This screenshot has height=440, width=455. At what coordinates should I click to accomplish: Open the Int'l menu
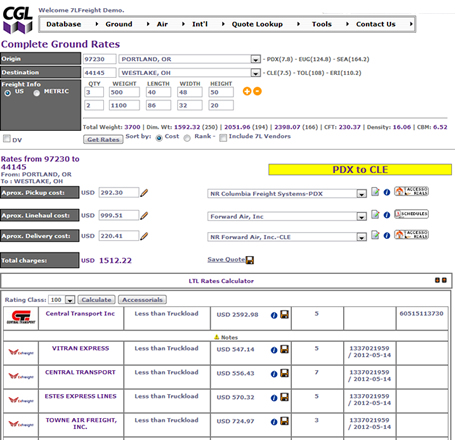pyautogui.click(x=200, y=24)
